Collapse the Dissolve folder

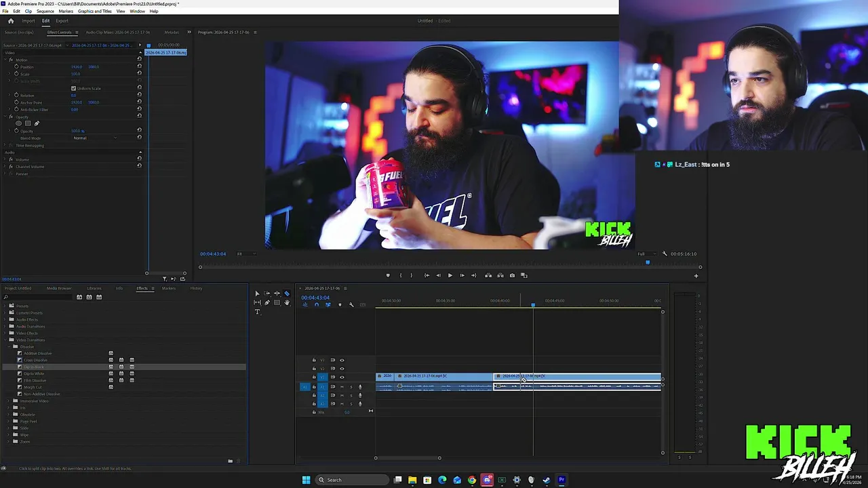pyautogui.click(x=10, y=346)
